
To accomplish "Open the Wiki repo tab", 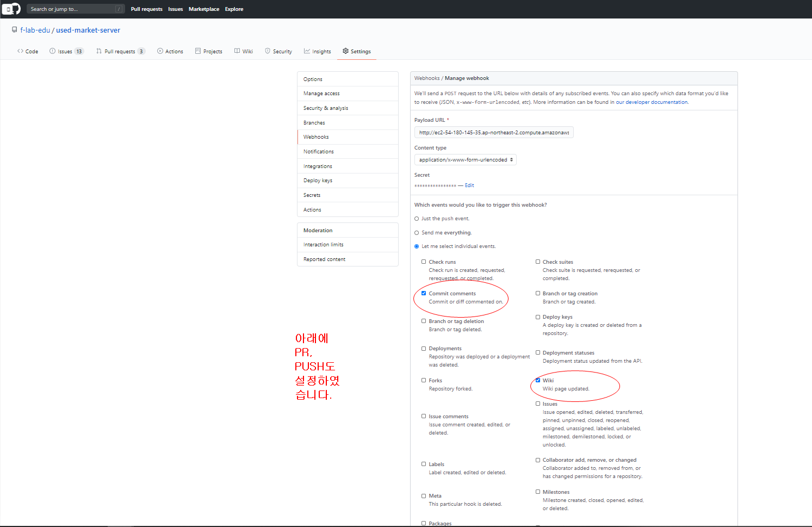I will [x=244, y=51].
